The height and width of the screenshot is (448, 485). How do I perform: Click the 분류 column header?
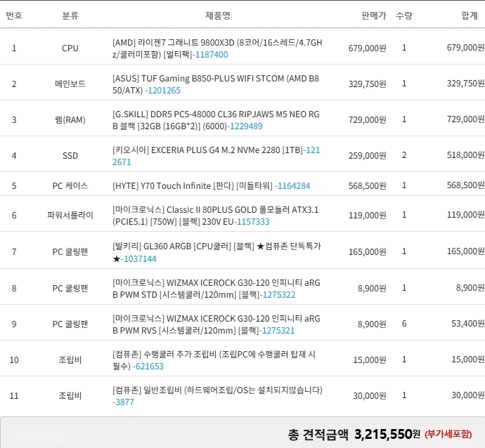(x=70, y=15)
